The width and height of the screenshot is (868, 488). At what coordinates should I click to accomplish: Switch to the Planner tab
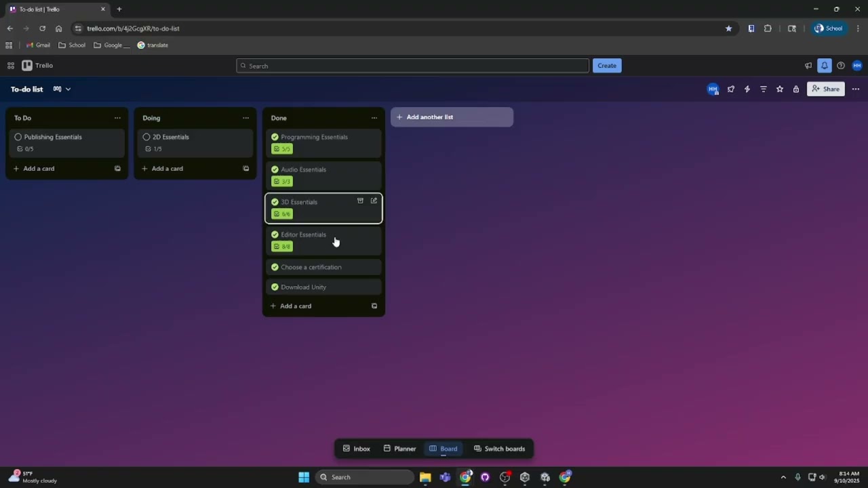[400, 449]
